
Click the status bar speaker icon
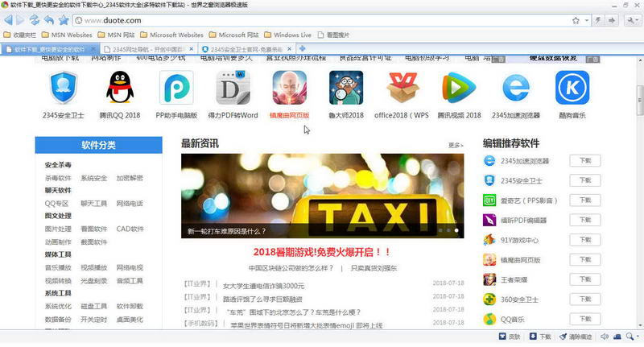[x=605, y=337]
